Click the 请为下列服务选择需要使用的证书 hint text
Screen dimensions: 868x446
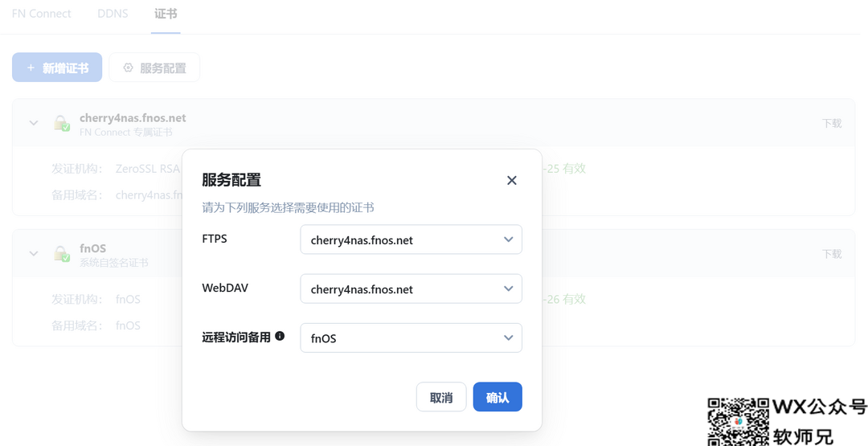point(288,208)
